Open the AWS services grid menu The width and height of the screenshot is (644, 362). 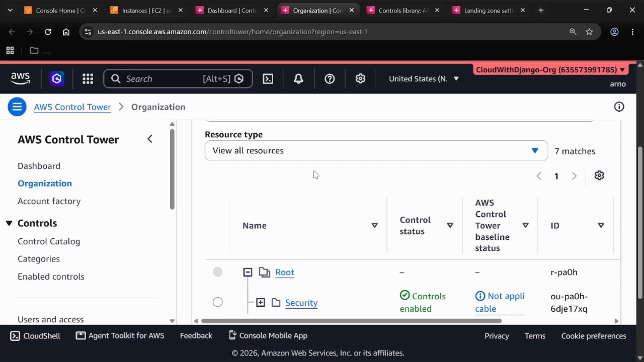(x=88, y=79)
